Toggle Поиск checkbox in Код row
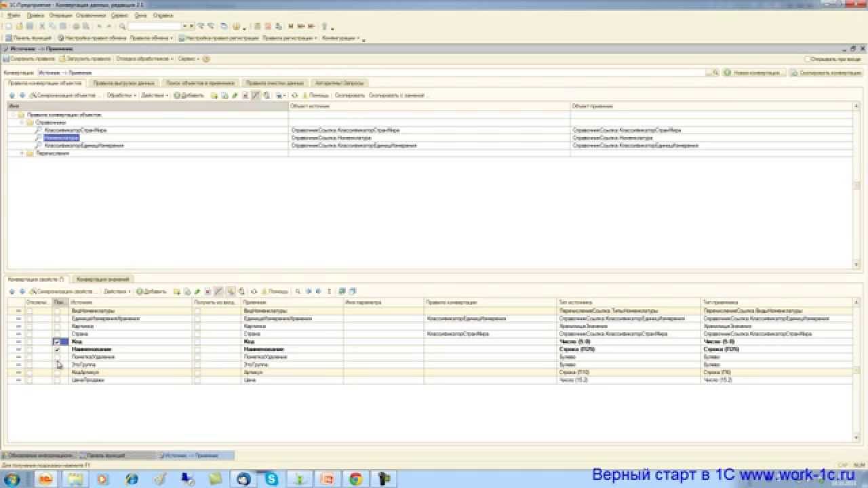 coord(57,342)
